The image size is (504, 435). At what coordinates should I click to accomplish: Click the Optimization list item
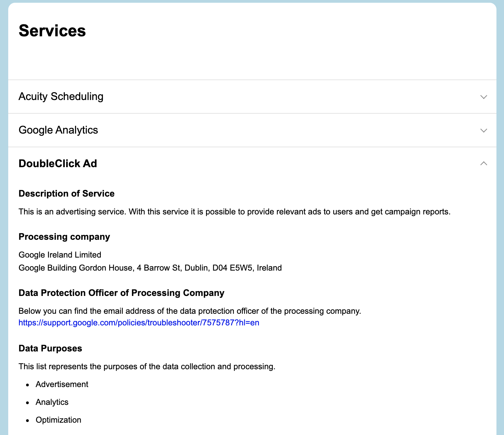pyautogui.click(x=59, y=420)
